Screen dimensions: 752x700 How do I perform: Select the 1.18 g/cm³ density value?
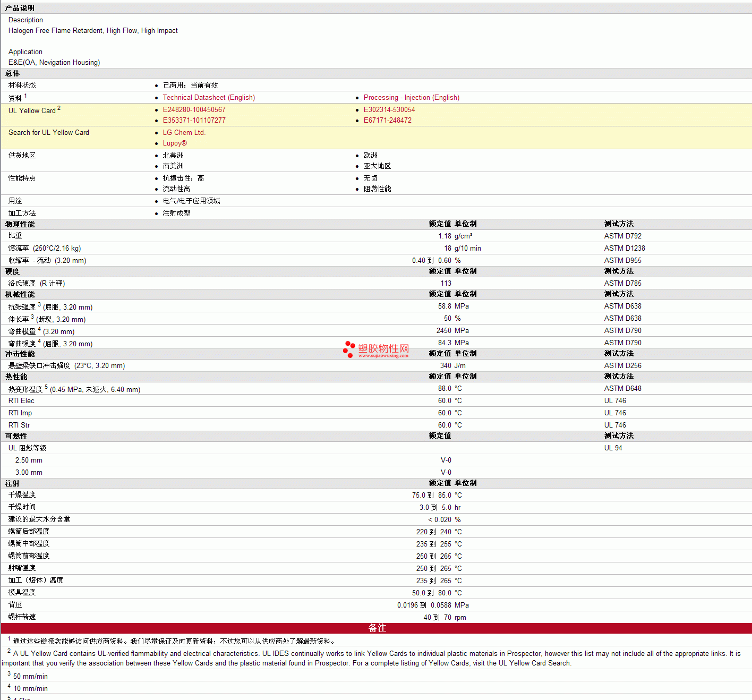click(x=455, y=236)
